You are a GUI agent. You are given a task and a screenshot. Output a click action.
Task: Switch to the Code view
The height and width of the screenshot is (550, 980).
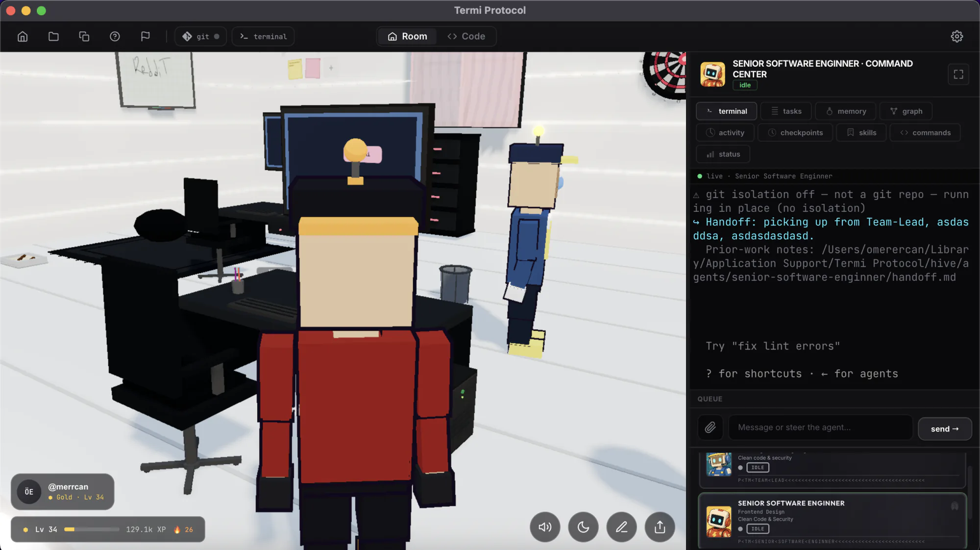[466, 36]
